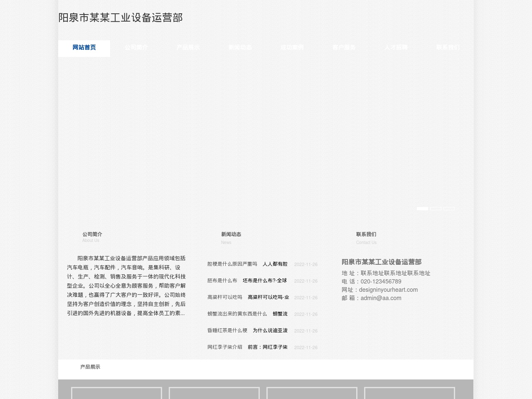532x399 pixels.
Task: Click the website address designinyourheart.com
Action: [x=388, y=290]
